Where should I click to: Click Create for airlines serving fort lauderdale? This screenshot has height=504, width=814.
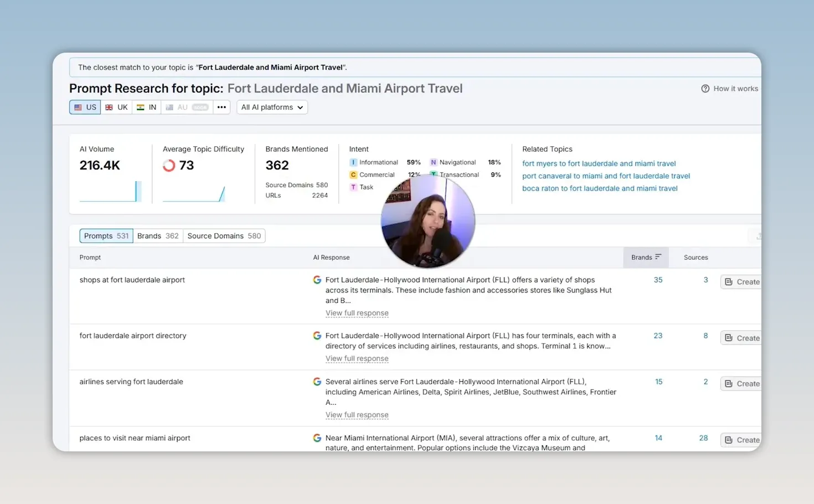[x=741, y=384]
